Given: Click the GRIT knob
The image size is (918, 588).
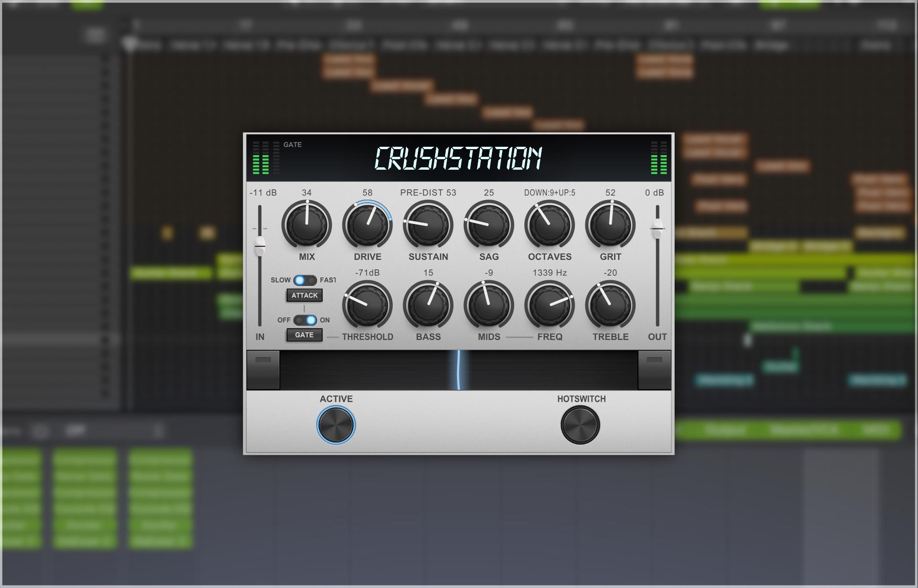Looking at the screenshot, I should [610, 225].
